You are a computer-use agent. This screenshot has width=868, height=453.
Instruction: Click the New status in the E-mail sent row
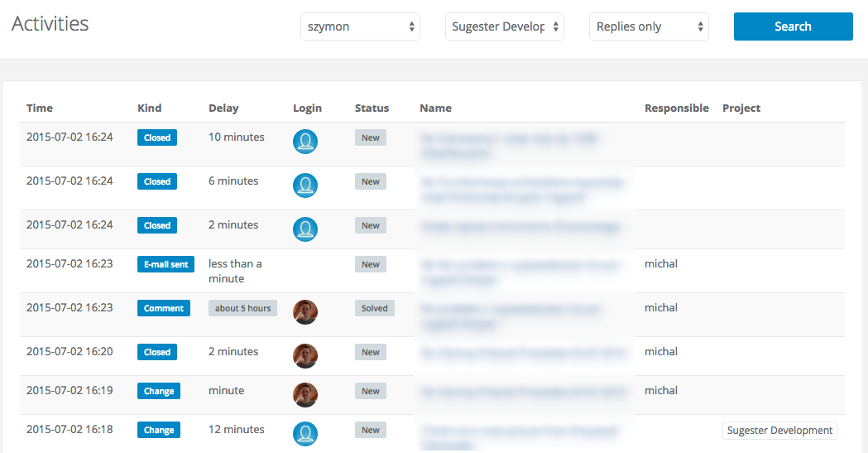pyautogui.click(x=371, y=265)
